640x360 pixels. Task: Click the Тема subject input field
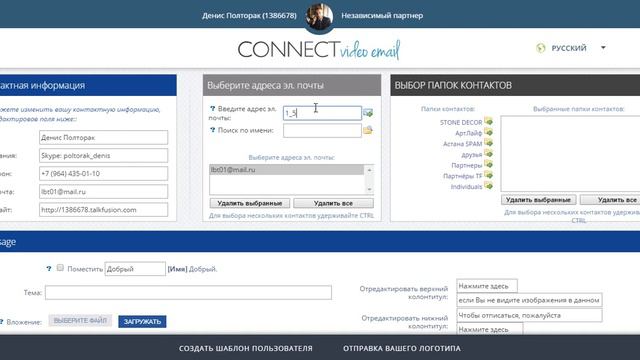188,293
